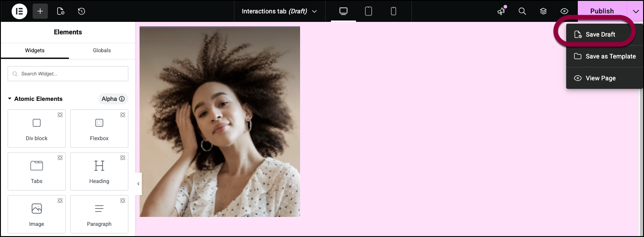This screenshot has width=644, height=237.
Task: Collapse the Atomic Elements section
Action: (x=10, y=99)
